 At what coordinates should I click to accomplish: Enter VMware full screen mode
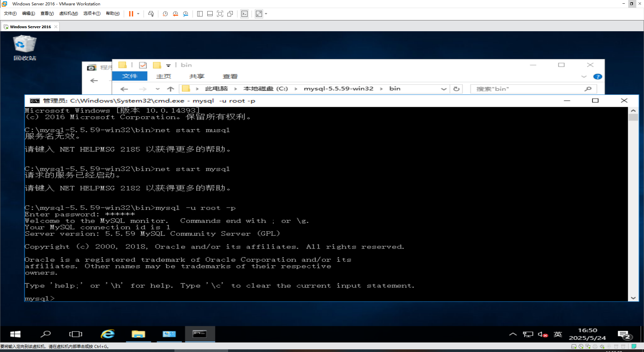coord(220,14)
